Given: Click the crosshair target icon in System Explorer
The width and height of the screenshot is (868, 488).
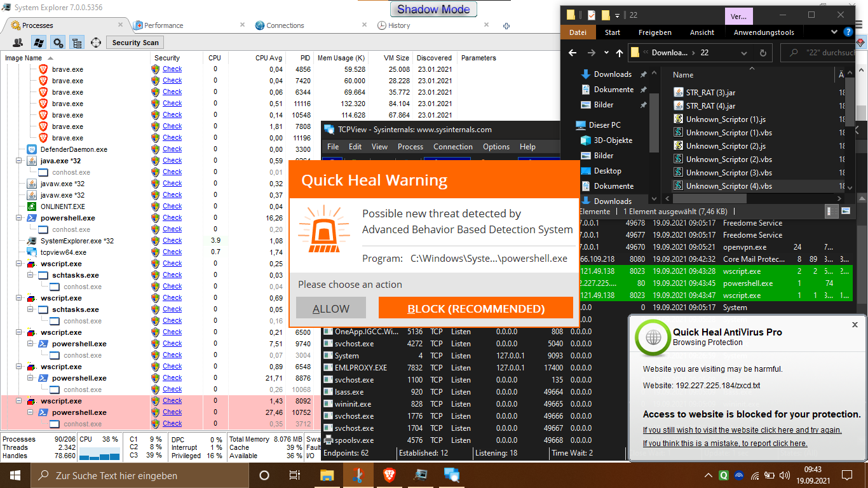Looking at the screenshot, I should (x=96, y=43).
